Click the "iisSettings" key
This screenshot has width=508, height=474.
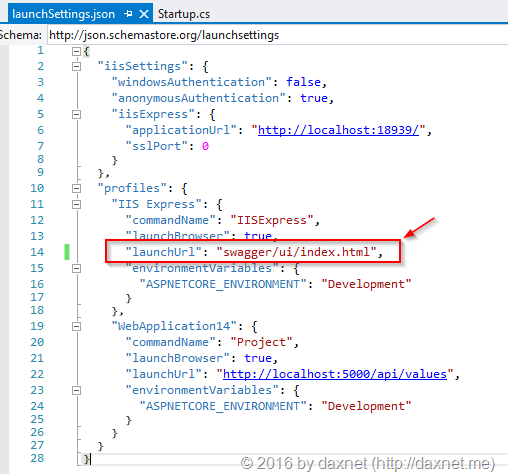(143, 66)
